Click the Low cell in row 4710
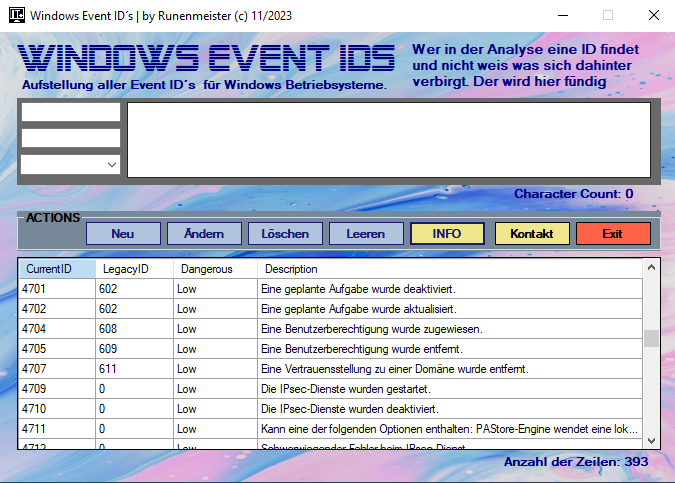The width and height of the screenshot is (675, 483). 215,409
